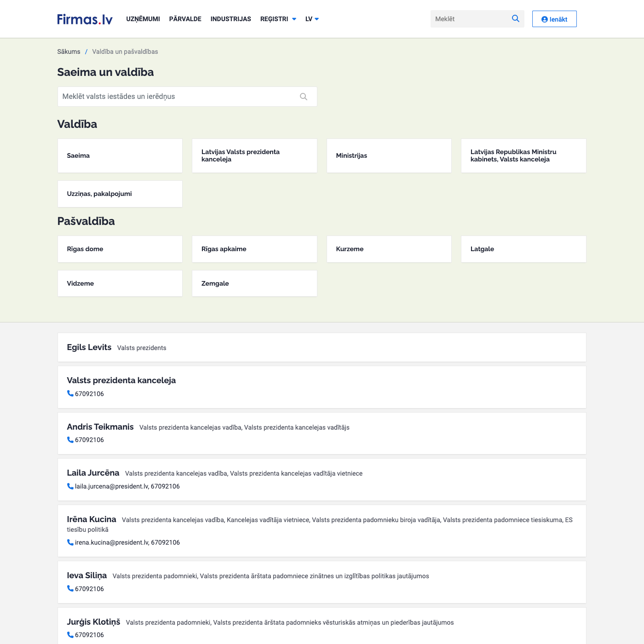
Task: Select the Ministrijas card
Action: pyautogui.click(x=389, y=156)
